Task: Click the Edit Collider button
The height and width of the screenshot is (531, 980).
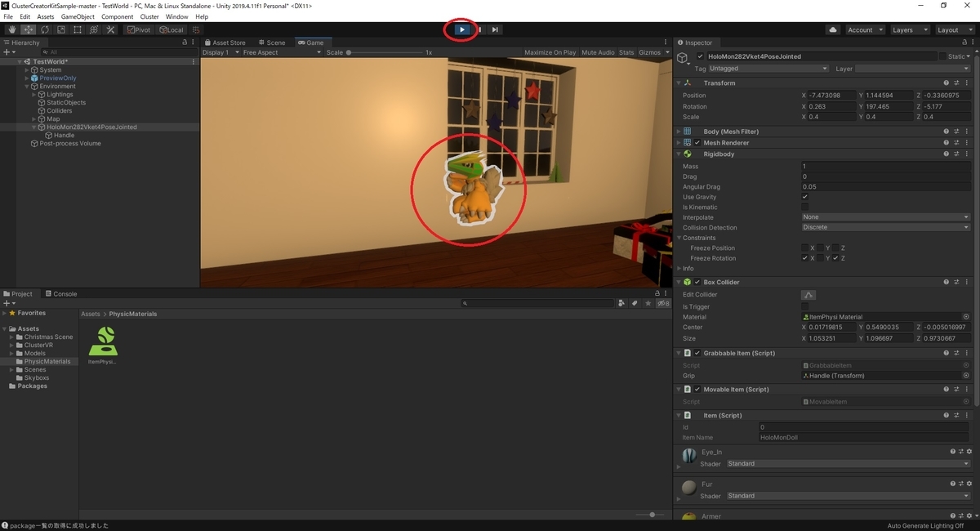Action: [x=808, y=295]
